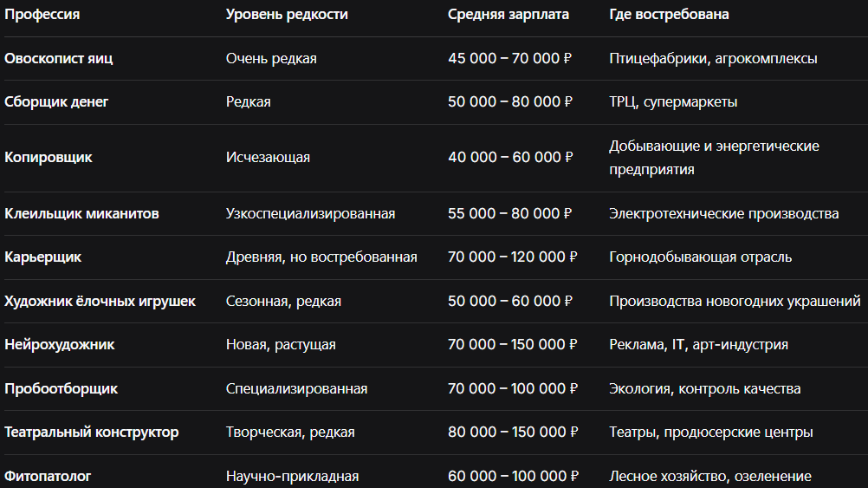Click 'Добывающие и энергетические предприятия' cell

714,158
